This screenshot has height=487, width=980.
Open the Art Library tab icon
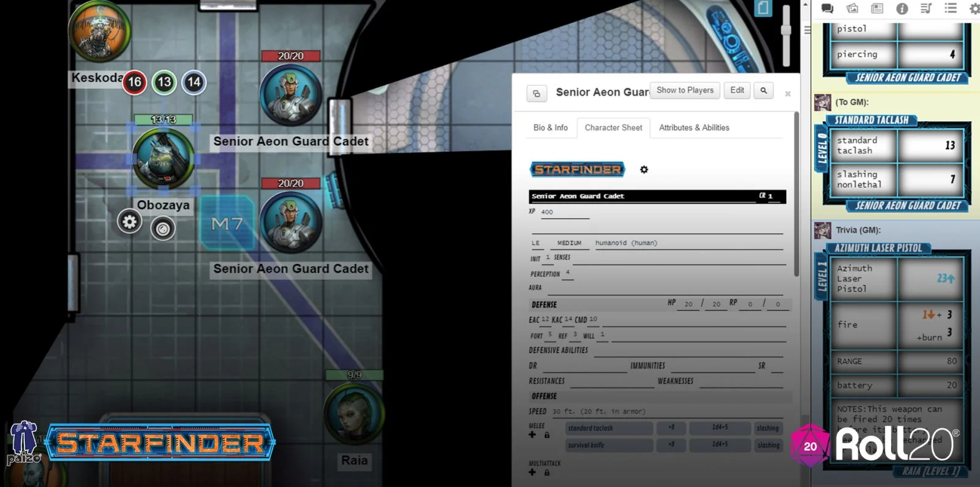coord(853,8)
